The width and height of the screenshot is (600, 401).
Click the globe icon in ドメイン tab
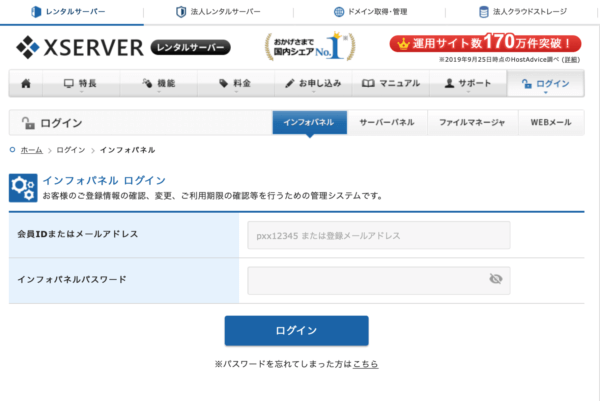[x=339, y=12]
